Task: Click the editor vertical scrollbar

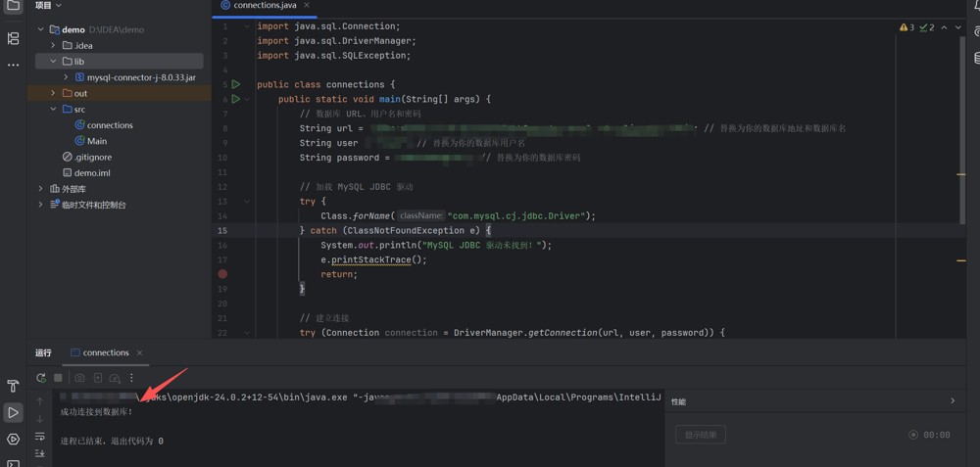Action: (962, 128)
